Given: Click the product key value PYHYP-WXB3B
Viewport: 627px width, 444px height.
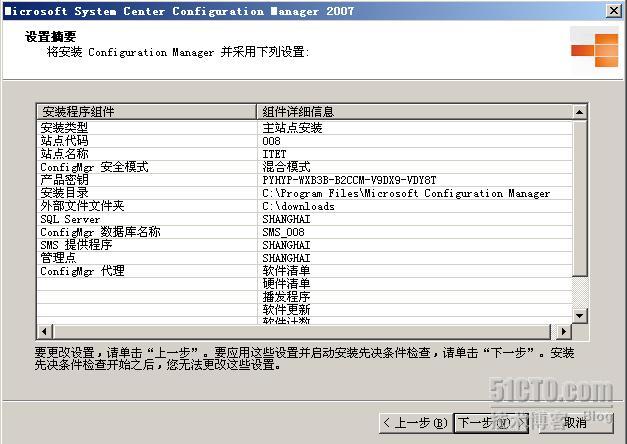Looking at the screenshot, I should coord(349,180).
